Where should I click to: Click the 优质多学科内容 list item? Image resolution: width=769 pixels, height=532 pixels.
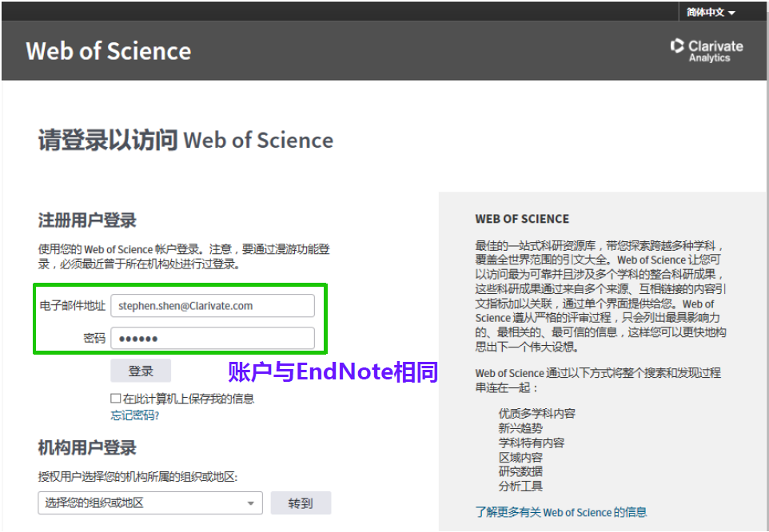(x=537, y=414)
